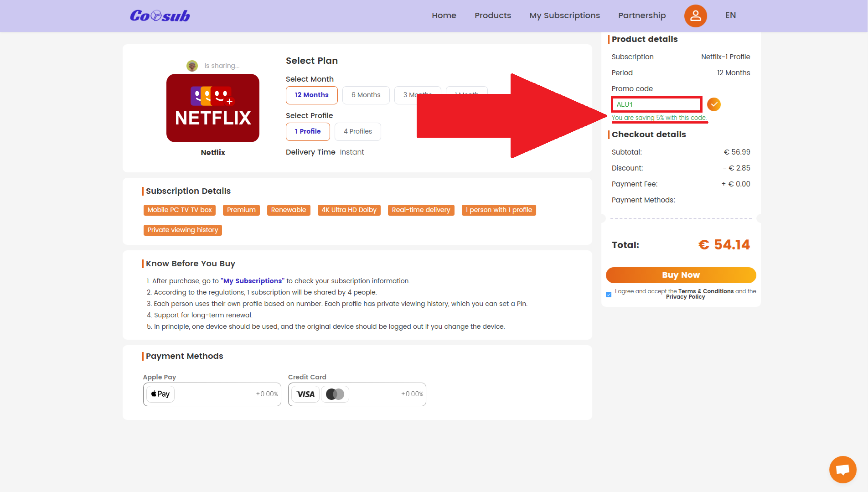The height and width of the screenshot is (492, 868).
Task: Open the Privacy Policy link
Action: click(x=685, y=297)
